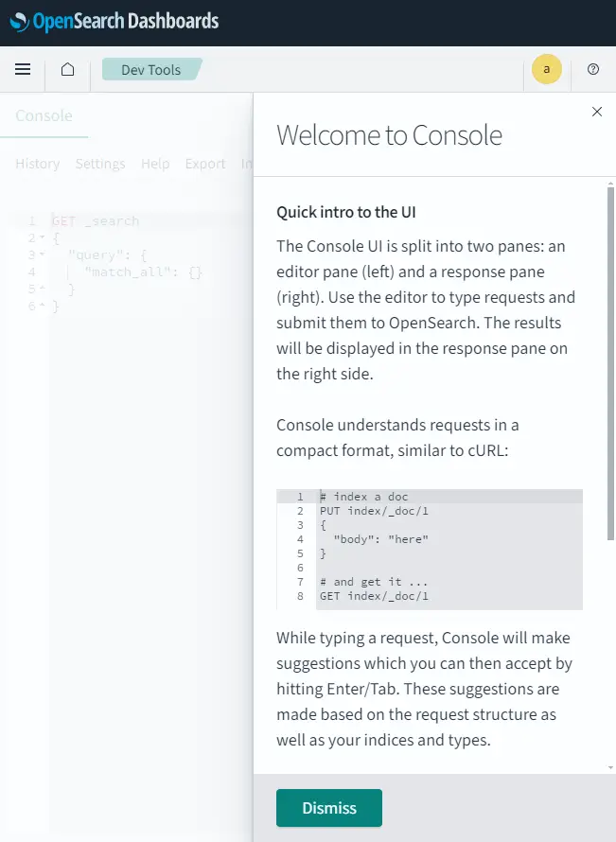616x842 pixels.
Task: Open the Export menu item
Action: click(x=205, y=164)
